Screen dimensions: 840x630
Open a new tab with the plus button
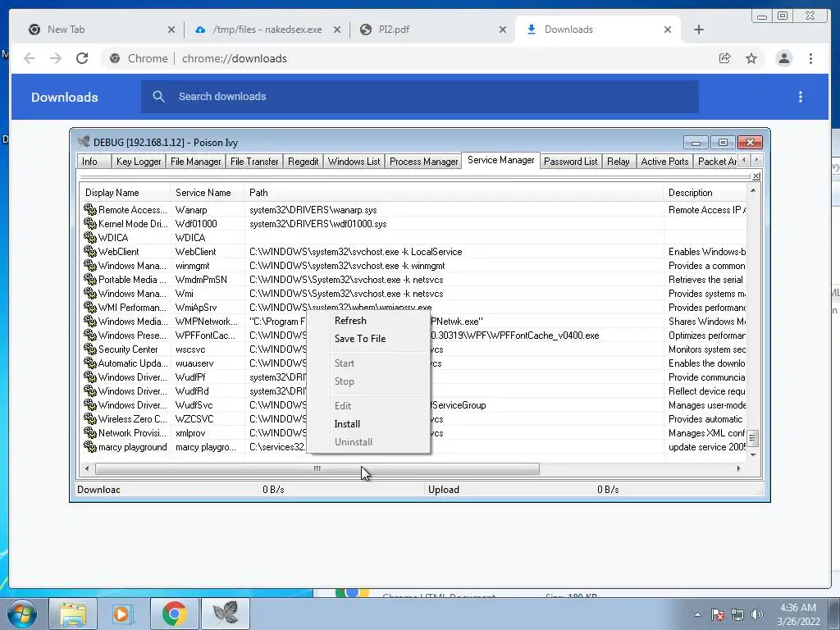click(699, 30)
